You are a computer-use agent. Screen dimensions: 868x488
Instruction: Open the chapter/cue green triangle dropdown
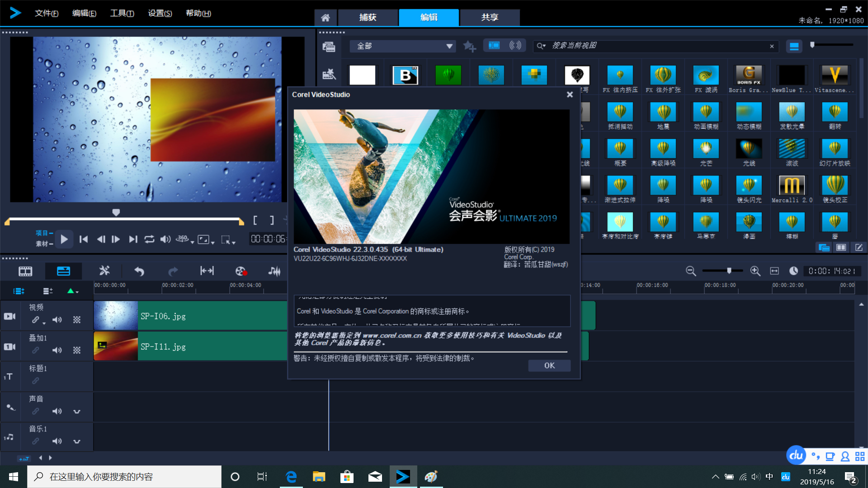[x=73, y=291]
